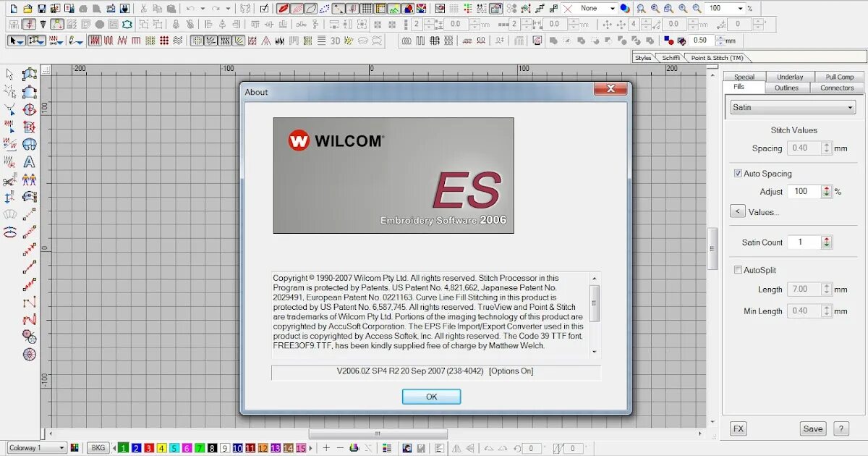Click the Save button in Object Properties
The height and width of the screenshot is (456, 868).
(x=813, y=428)
